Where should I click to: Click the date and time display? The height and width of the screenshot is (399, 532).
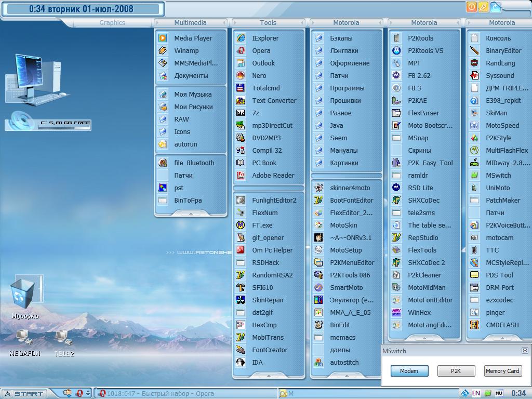82,9
